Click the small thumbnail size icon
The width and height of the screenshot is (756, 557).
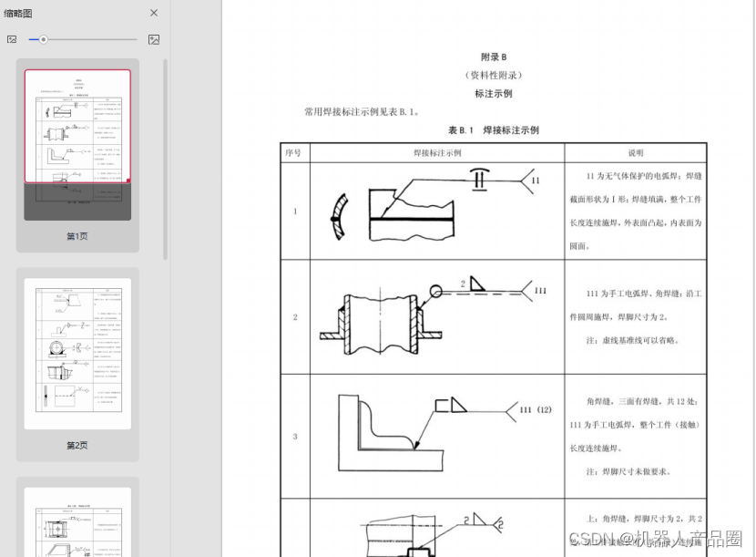click(x=12, y=39)
